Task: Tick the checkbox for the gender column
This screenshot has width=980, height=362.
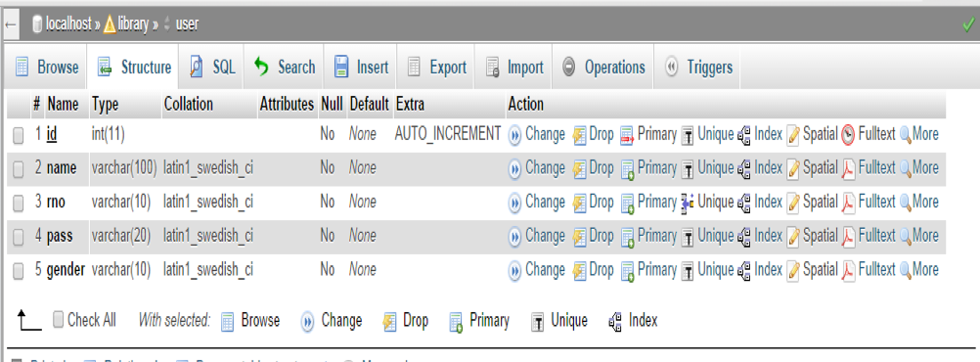Action: click(19, 270)
